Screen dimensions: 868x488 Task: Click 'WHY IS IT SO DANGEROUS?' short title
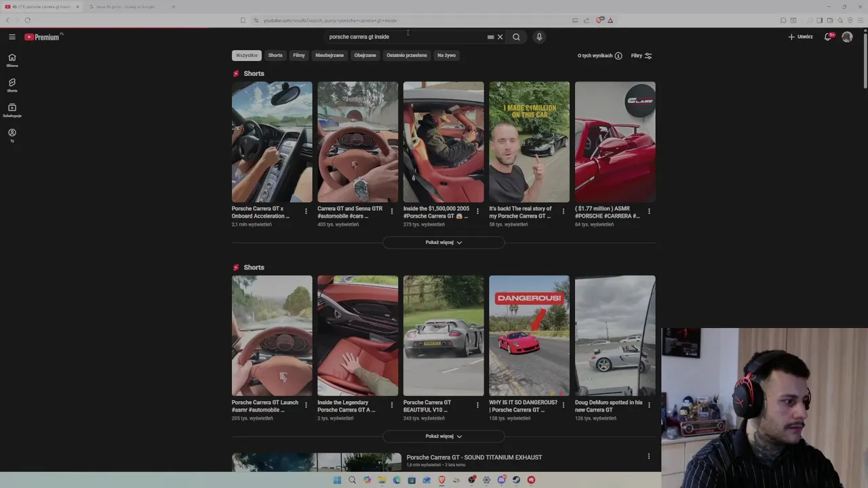point(523,406)
